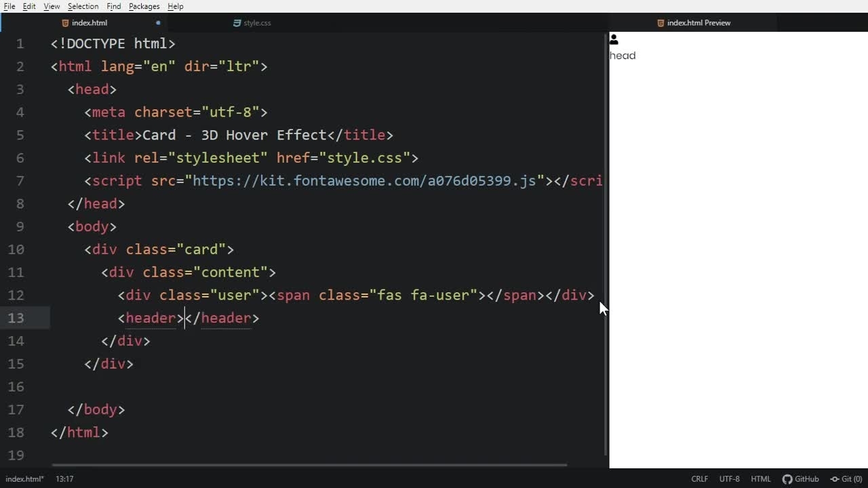Click line number 16 in the gutter
This screenshot has width=868, height=488.
click(16, 387)
